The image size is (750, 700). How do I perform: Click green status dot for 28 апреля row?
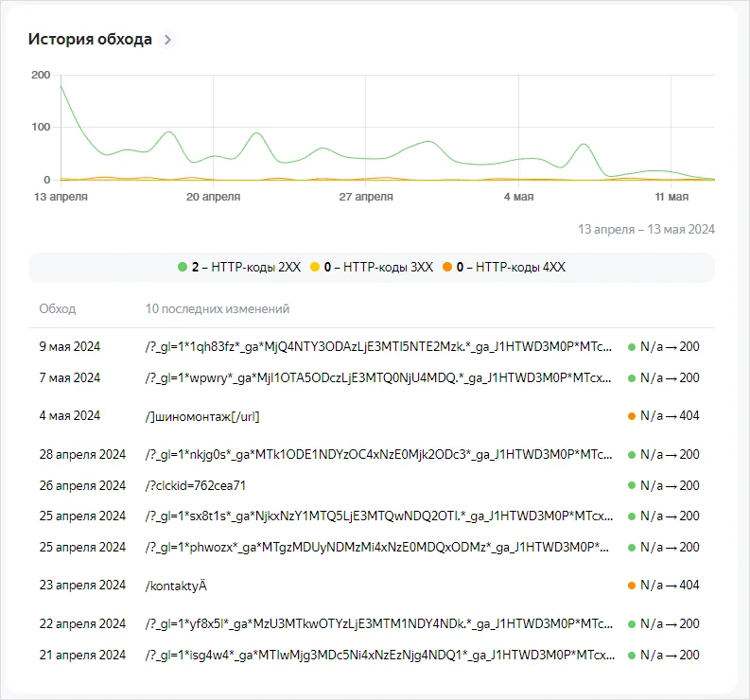pos(632,455)
